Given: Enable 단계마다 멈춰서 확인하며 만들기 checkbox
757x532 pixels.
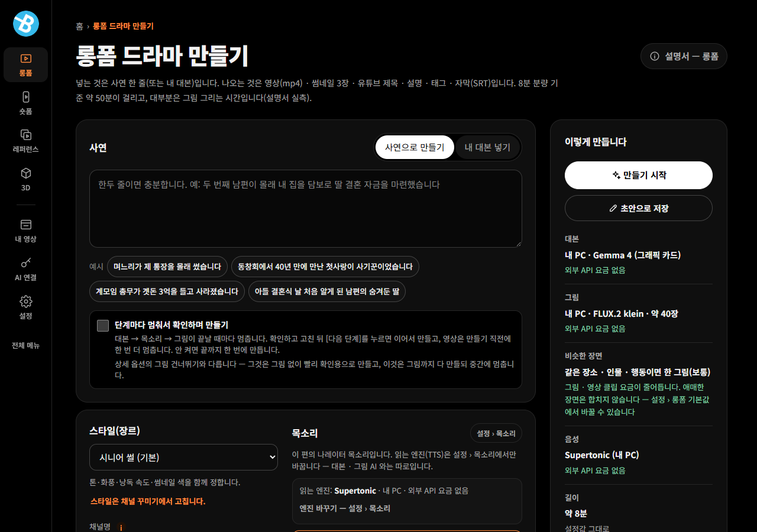Looking at the screenshot, I should (103, 326).
